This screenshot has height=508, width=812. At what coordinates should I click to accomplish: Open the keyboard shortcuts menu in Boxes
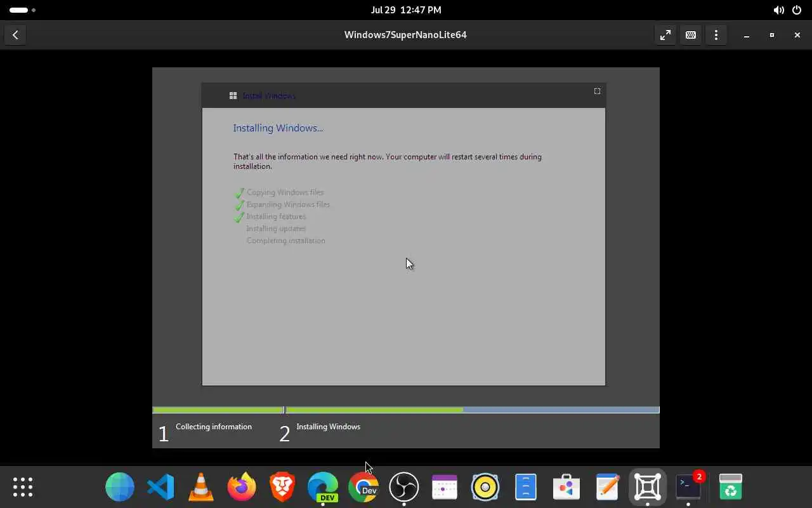pyautogui.click(x=691, y=35)
